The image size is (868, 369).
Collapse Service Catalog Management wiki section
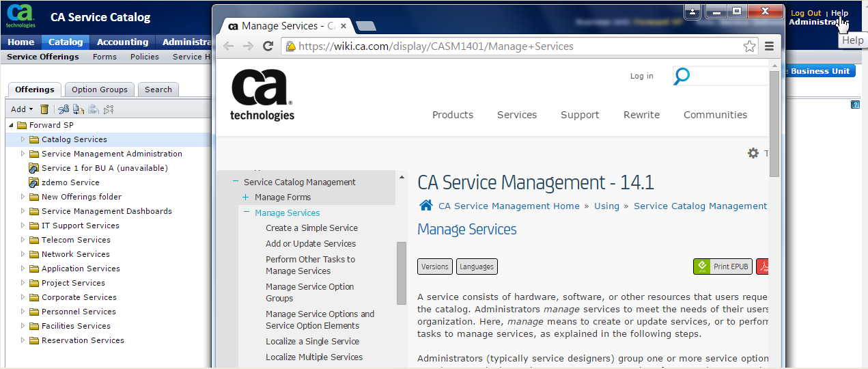click(236, 182)
